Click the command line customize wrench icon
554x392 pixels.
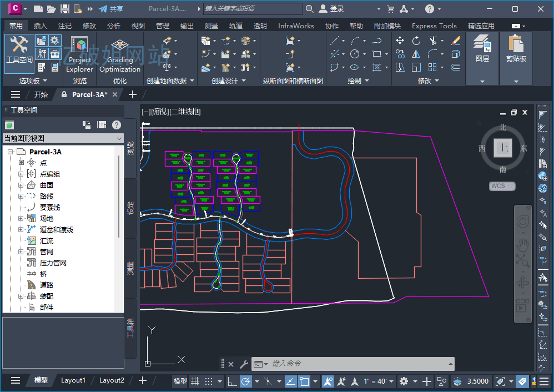244,364
